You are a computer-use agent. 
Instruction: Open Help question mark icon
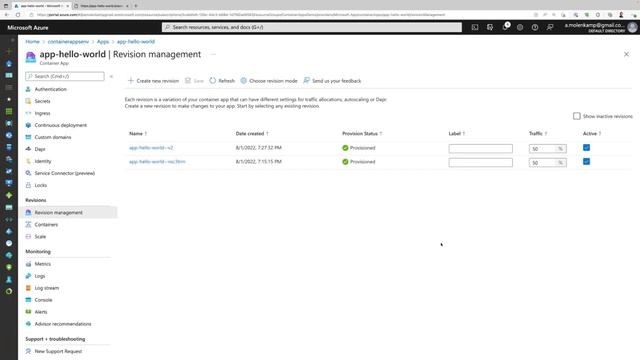tap(535, 27)
